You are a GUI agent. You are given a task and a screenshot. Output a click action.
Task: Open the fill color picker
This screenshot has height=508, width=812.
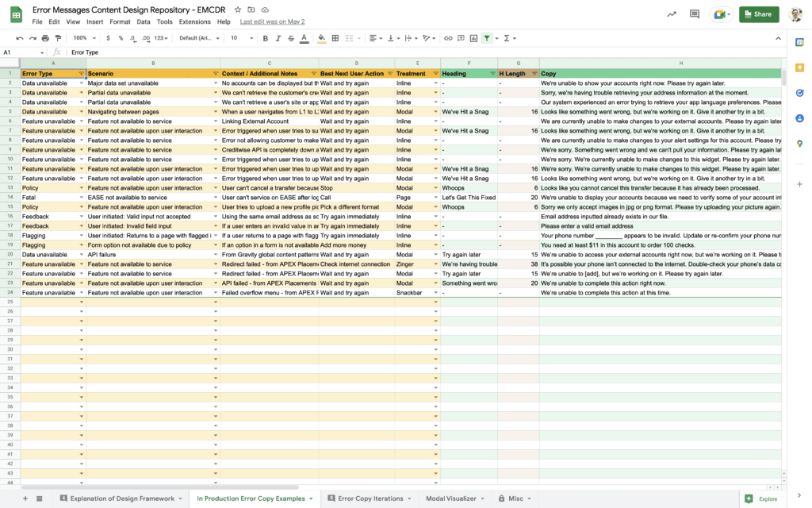click(321, 38)
